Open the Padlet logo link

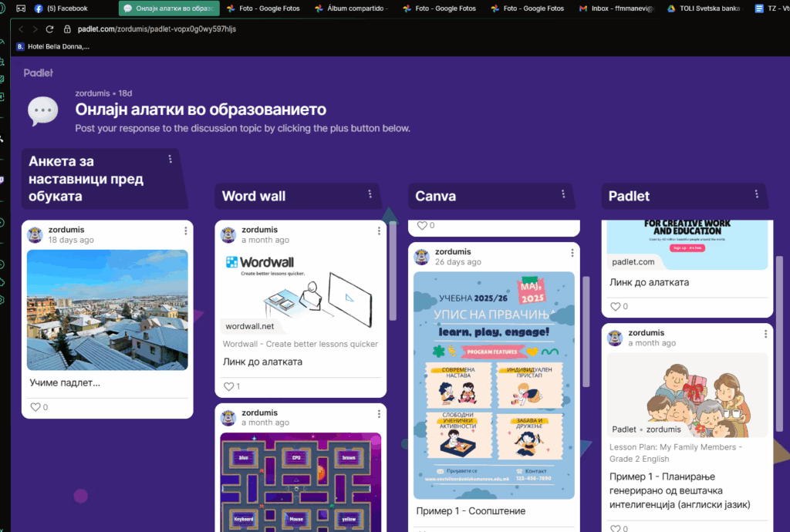39,73
